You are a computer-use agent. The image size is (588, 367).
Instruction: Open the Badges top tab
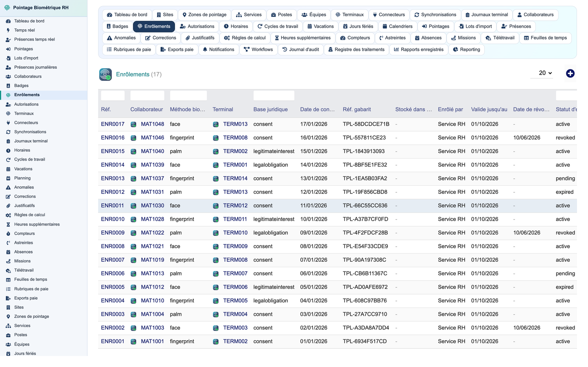(117, 26)
